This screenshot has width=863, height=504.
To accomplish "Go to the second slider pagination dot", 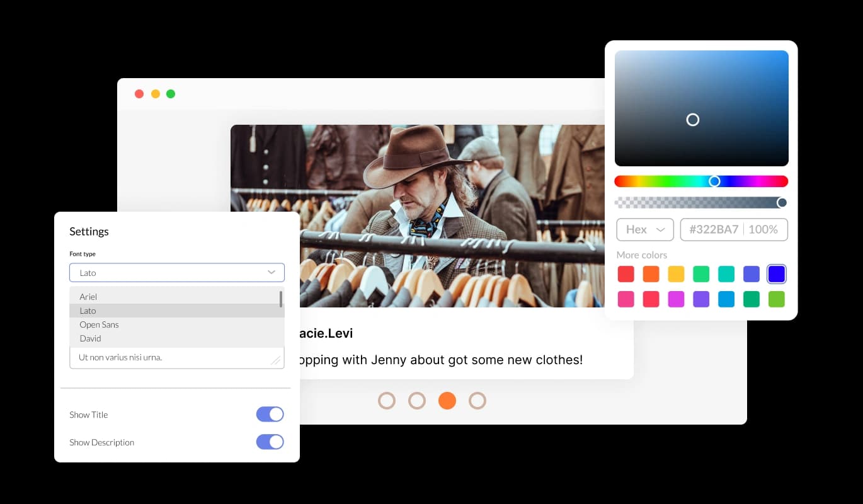I will [417, 401].
